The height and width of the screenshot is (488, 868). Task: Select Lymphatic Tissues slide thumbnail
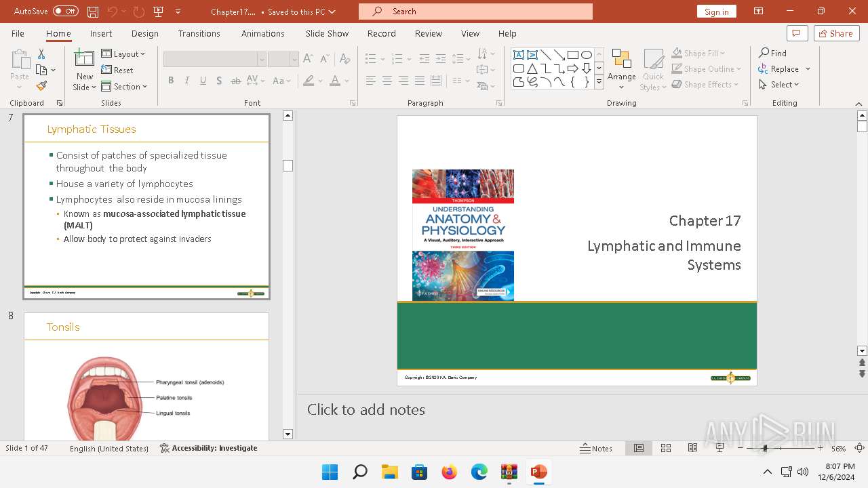point(146,206)
